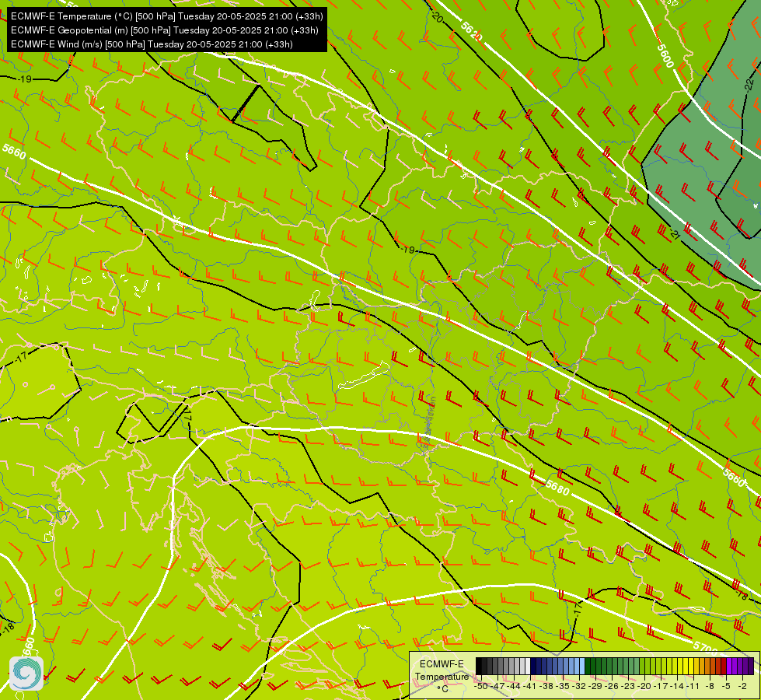Select the ECMWF-E Geopotential (m) title line
The width and height of the screenshot is (761, 700).
165,30
